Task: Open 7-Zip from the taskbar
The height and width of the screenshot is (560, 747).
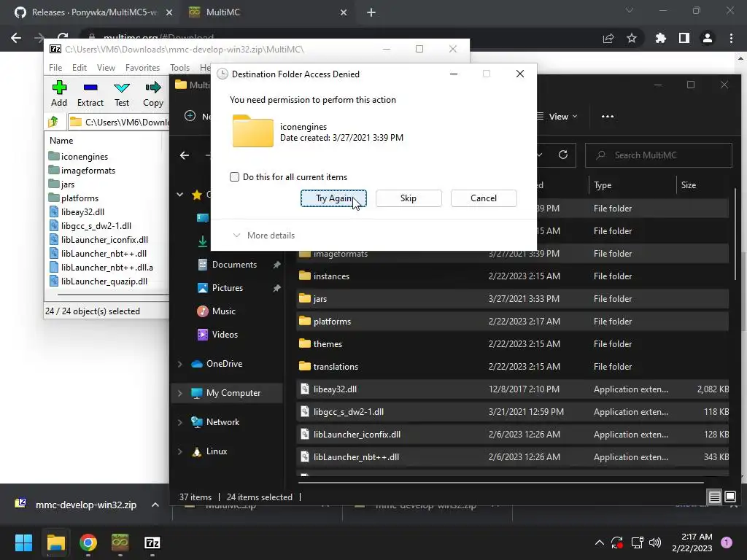Action: (x=152, y=542)
